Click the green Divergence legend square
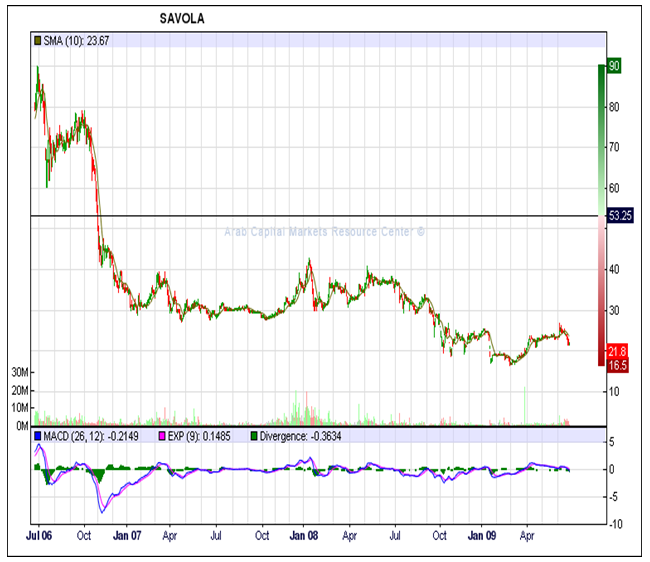Image resolution: width=650 pixels, height=562 pixels. [x=254, y=436]
